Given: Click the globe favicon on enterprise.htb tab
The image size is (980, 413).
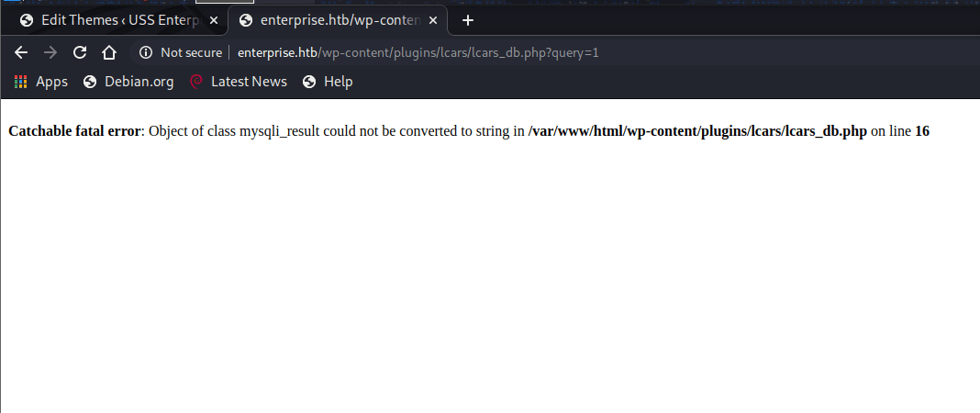Looking at the screenshot, I should click(x=246, y=20).
